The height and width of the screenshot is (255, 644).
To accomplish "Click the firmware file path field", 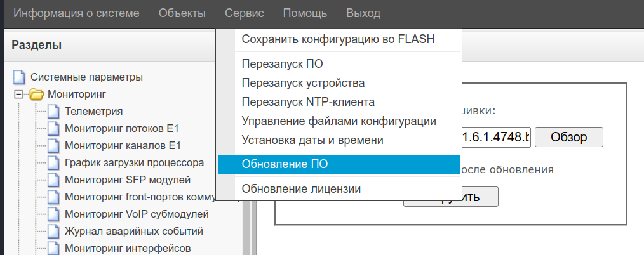I will tap(495, 137).
